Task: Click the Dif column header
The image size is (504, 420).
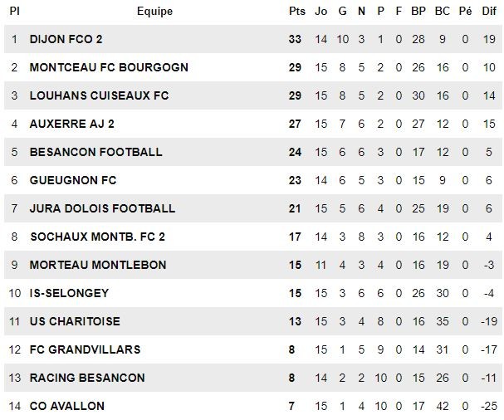Action: (489, 12)
